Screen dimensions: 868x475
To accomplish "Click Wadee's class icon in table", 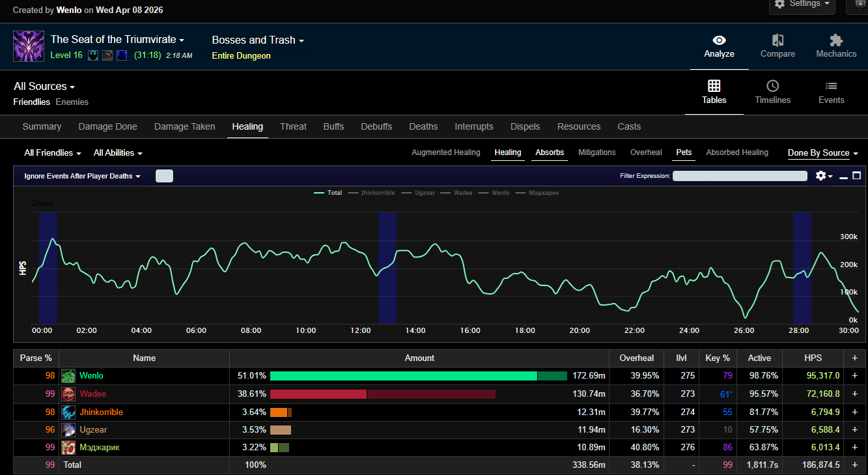I will [x=68, y=394].
